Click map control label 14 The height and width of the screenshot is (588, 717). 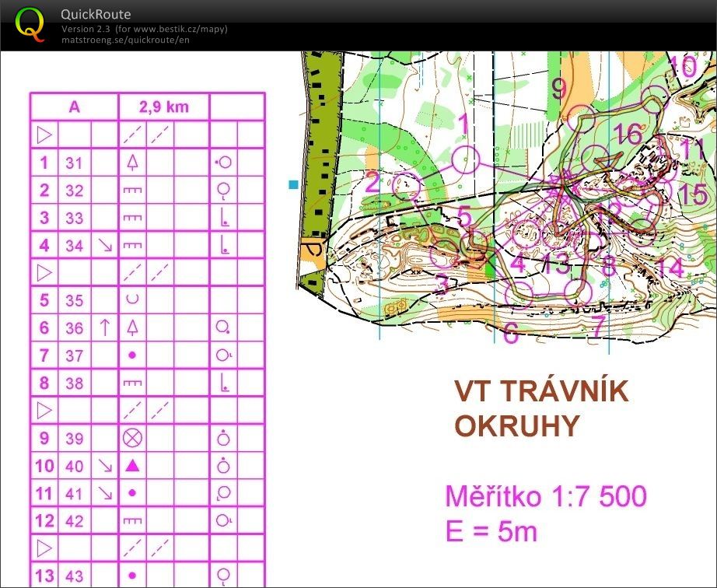(x=670, y=268)
